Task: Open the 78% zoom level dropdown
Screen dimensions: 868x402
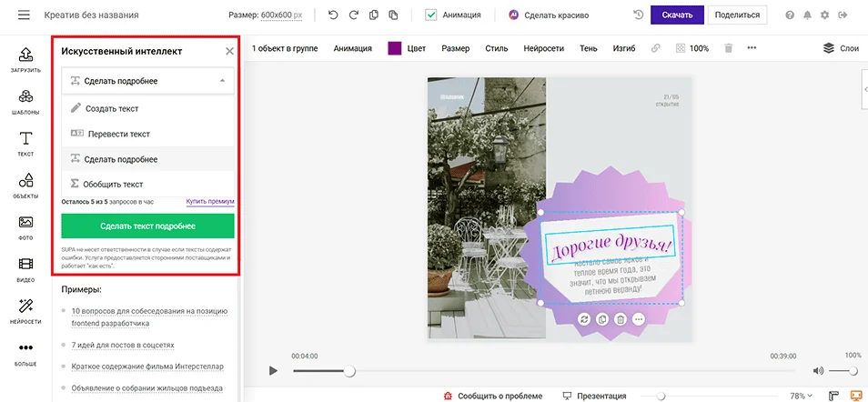Action: [x=802, y=397]
